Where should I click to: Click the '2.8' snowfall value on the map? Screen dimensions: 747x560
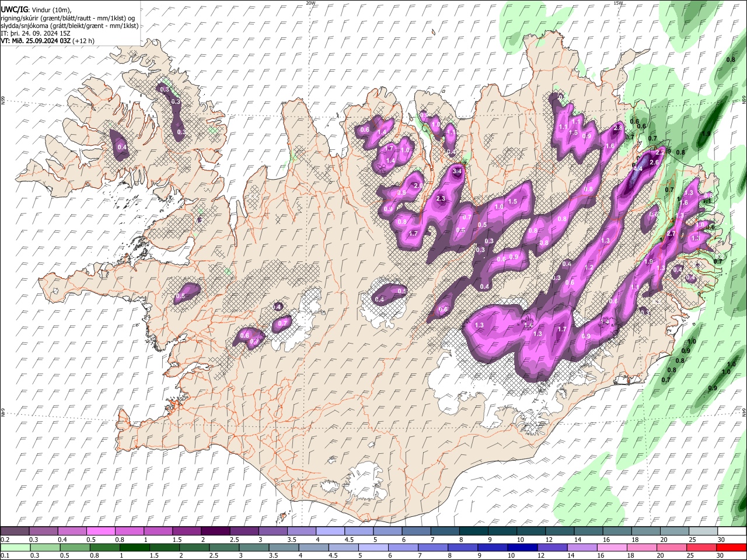[619, 128]
